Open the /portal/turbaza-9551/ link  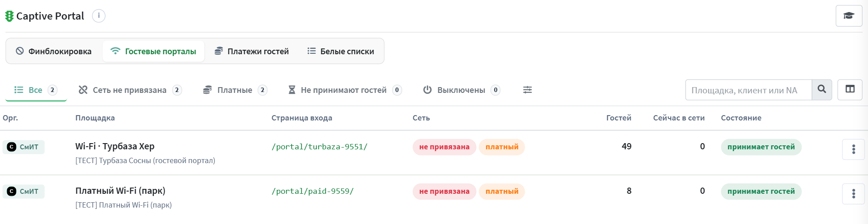tap(319, 147)
